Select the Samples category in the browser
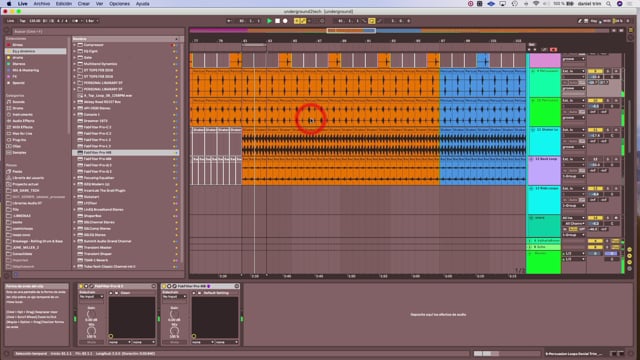 tap(19, 152)
